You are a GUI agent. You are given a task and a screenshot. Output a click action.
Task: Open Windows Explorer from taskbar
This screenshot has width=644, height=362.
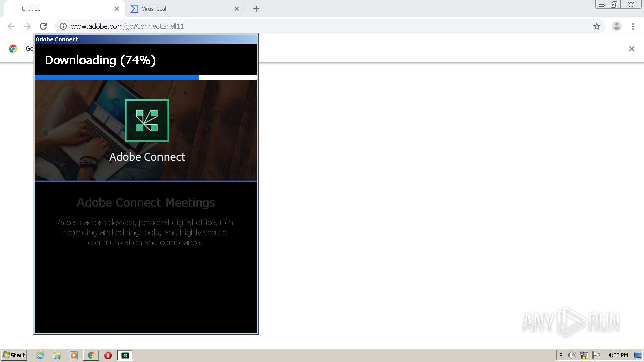(57, 355)
